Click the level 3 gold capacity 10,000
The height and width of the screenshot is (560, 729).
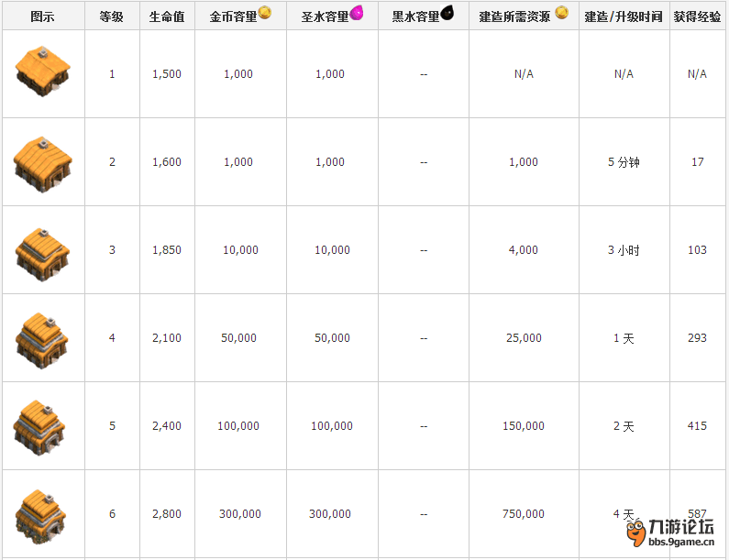coord(240,250)
